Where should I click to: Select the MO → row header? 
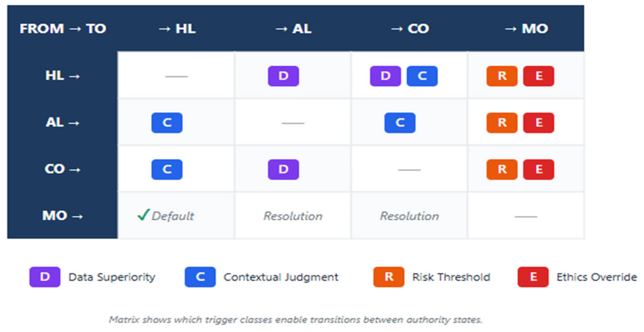(x=62, y=215)
